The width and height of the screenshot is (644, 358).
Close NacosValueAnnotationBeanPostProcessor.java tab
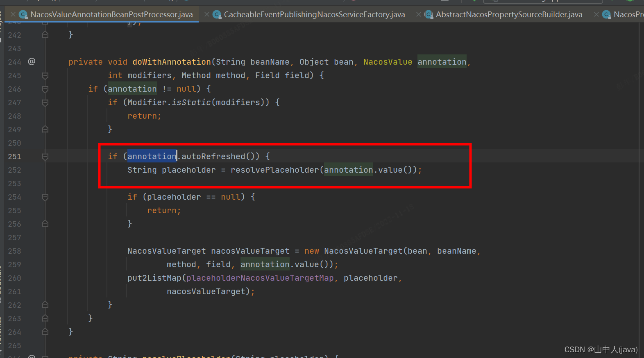[x=13, y=14]
